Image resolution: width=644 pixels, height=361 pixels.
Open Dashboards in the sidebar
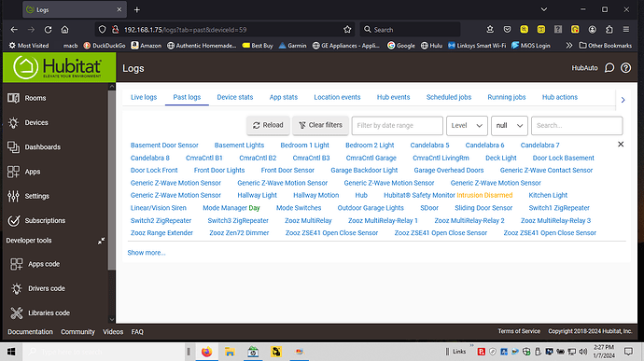[34, 147]
